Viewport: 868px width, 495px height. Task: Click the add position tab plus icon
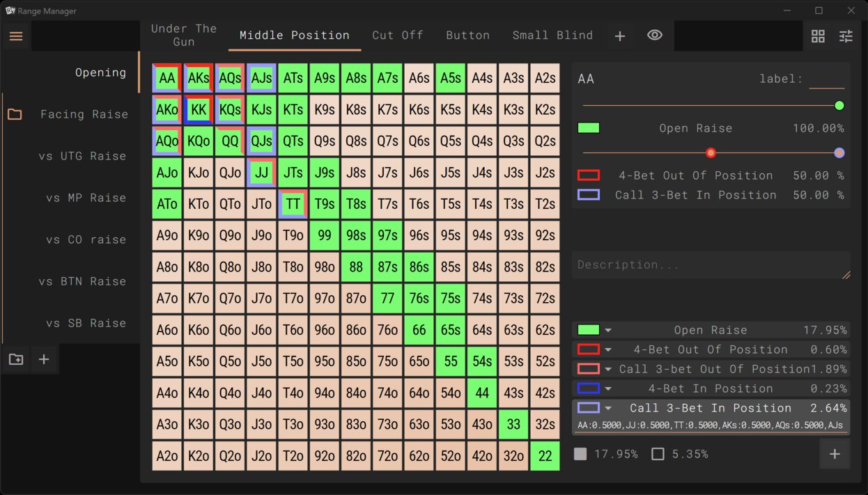click(619, 36)
